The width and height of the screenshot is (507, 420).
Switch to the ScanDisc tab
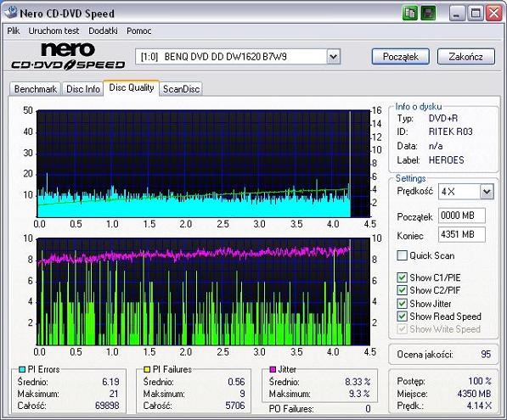coord(181,89)
